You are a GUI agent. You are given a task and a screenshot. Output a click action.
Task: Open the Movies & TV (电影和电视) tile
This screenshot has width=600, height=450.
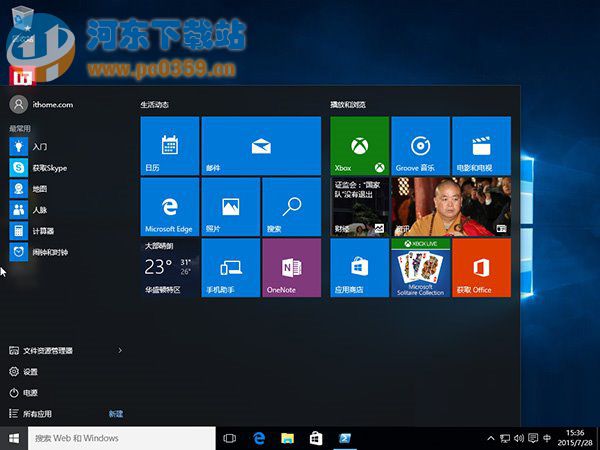[x=481, y=146]
